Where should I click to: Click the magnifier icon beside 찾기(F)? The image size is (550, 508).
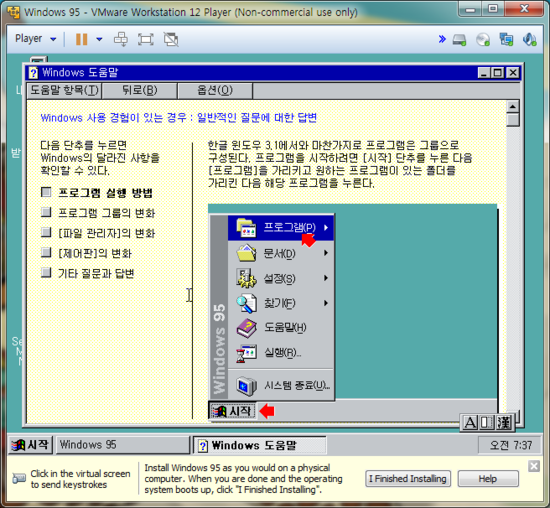click(246, 303)
